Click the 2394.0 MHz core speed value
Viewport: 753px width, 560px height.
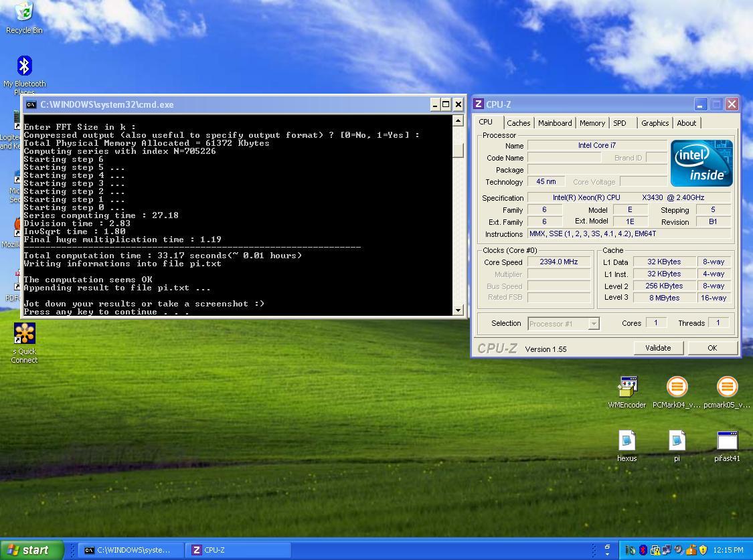(560, 262)
